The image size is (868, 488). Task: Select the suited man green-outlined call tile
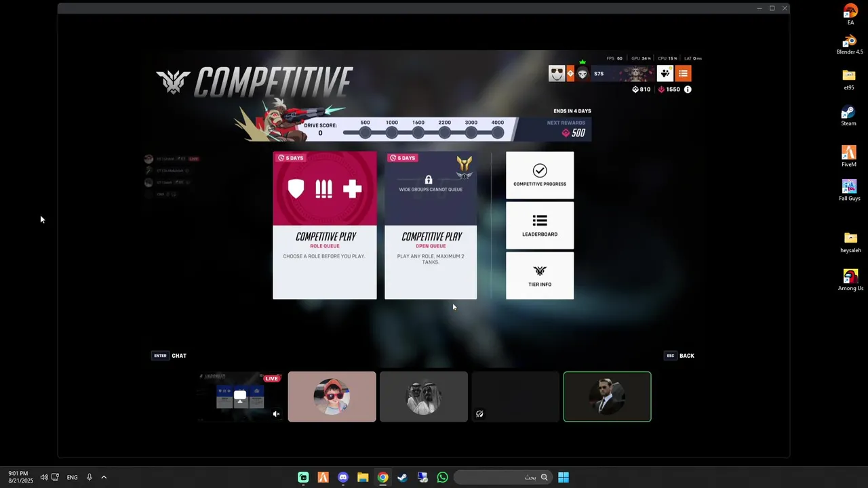point(608,396)
